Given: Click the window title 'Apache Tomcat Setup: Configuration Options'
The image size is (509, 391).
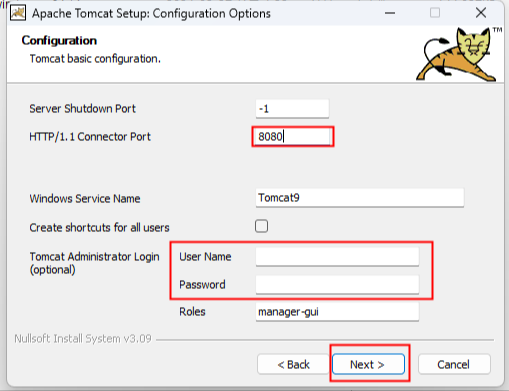Looking at the screenshot, I should [x=151, y=14].
